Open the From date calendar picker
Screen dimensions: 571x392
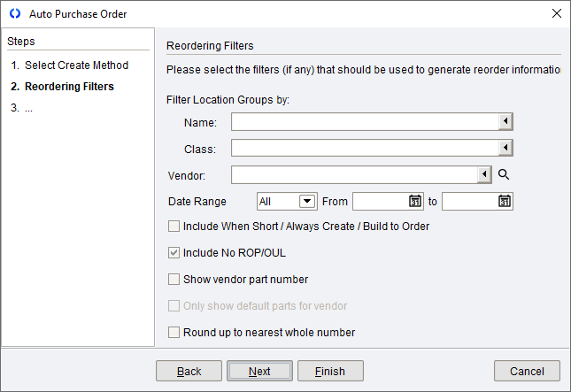pos(414,202)
